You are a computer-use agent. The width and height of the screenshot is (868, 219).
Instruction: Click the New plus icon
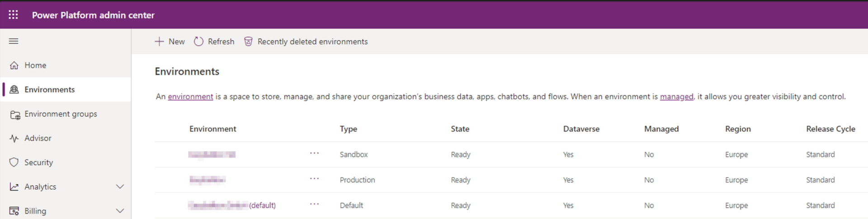tap(159, 42)
